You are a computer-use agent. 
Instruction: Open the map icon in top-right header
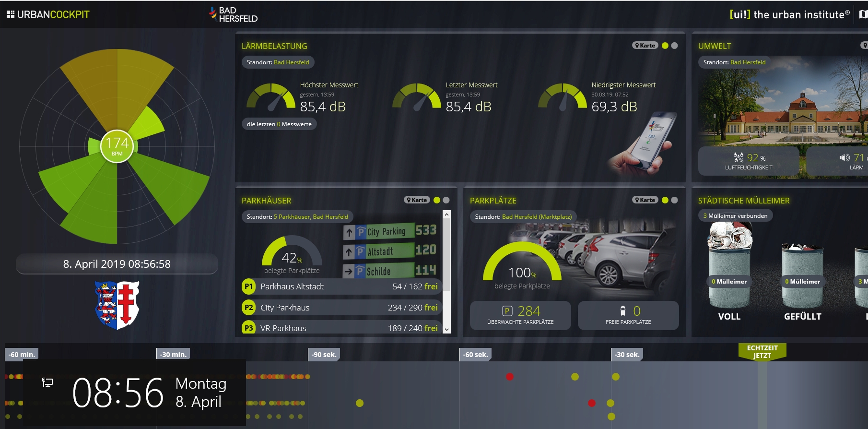point(863,14)
